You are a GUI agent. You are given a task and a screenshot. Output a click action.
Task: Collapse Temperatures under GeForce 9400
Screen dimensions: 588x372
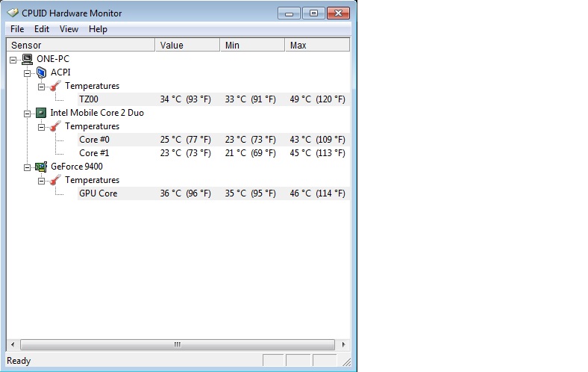42,181
